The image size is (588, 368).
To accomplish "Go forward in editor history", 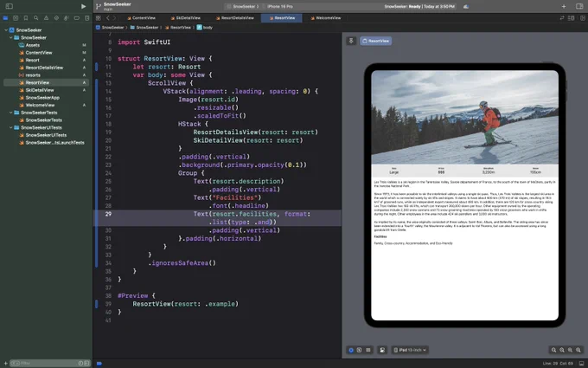I will pyautogui.click(x=114, y=17).
